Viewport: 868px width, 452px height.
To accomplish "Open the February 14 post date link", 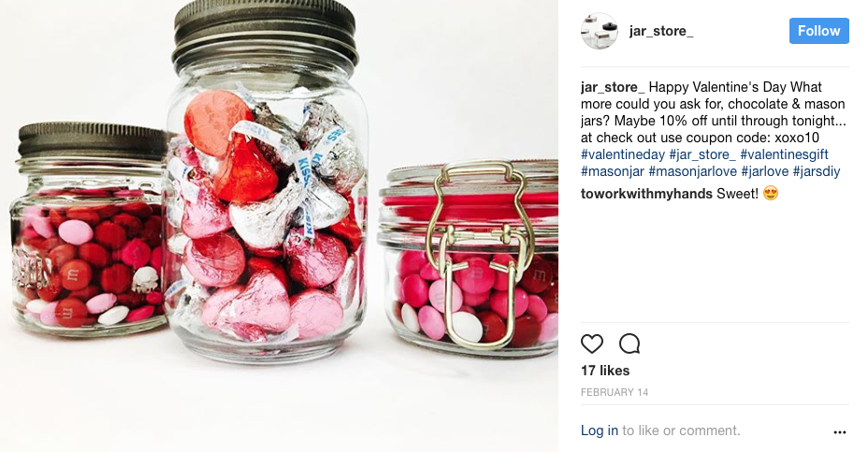I will (x=614, y=392).
